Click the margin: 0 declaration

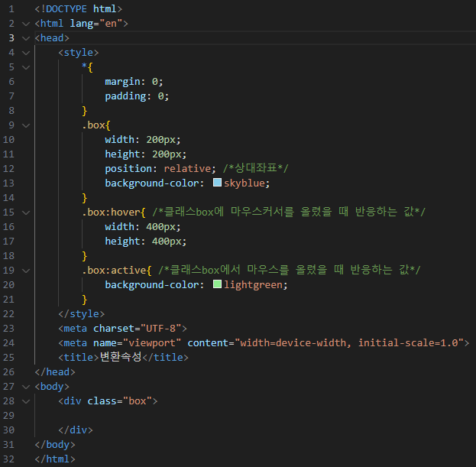[134, 82]
